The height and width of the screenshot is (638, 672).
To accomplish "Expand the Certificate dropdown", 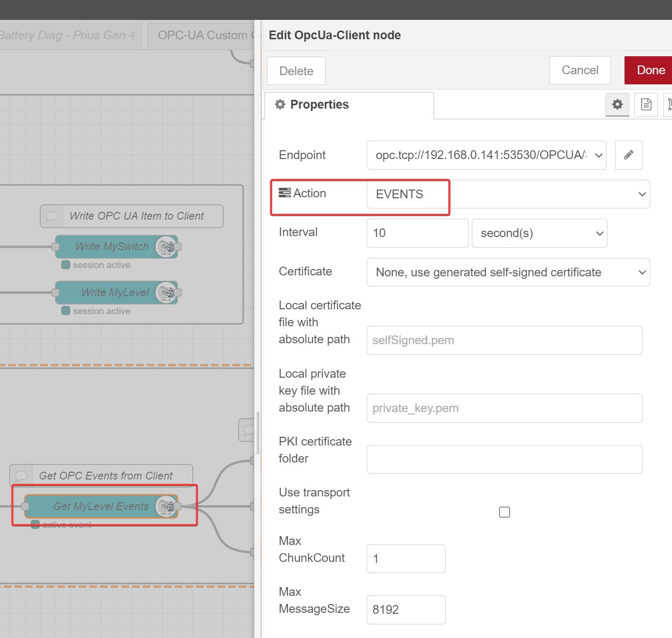I will click(508, 272).
